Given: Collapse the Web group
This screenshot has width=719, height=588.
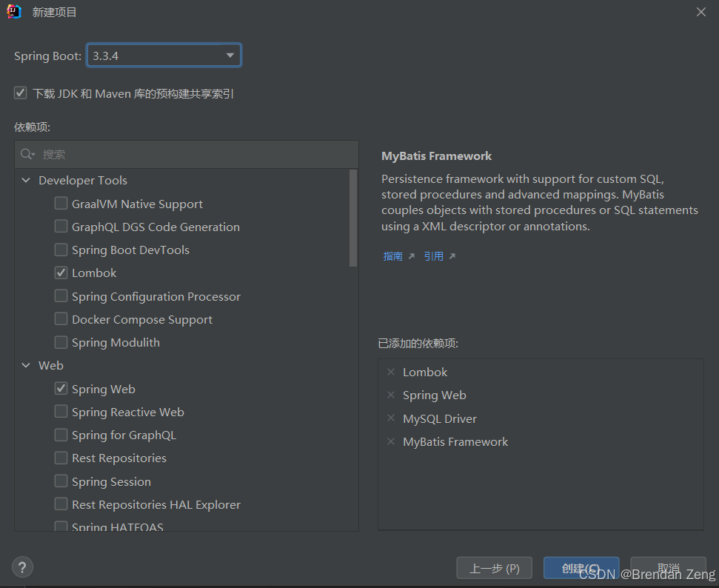Looking at the screenshot, I should point(26,366).
